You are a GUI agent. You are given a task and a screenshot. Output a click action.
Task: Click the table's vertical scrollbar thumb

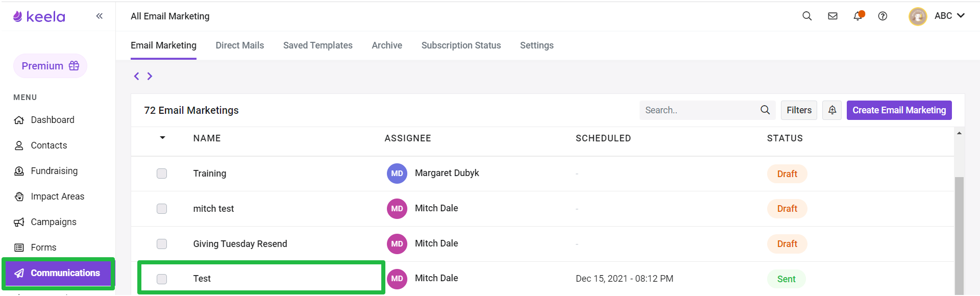(959, 236)
